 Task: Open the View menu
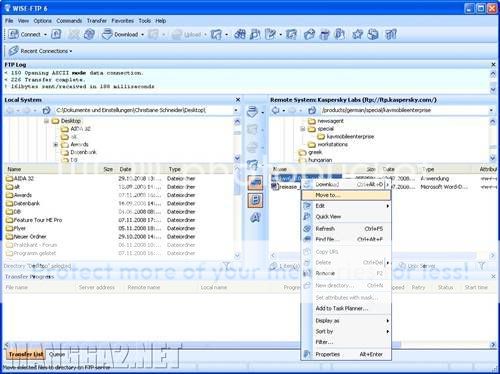23,21
